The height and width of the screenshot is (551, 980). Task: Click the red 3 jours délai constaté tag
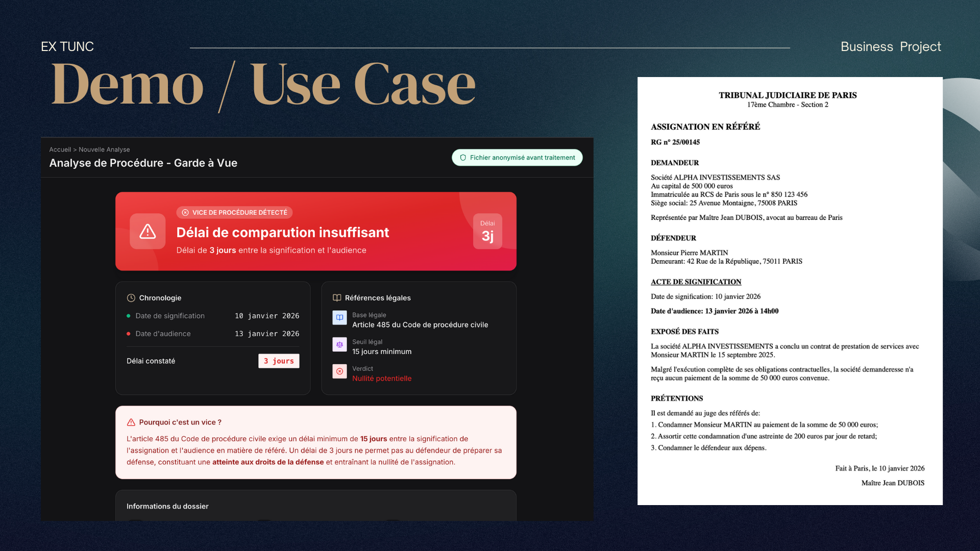(x=279, y=361)
